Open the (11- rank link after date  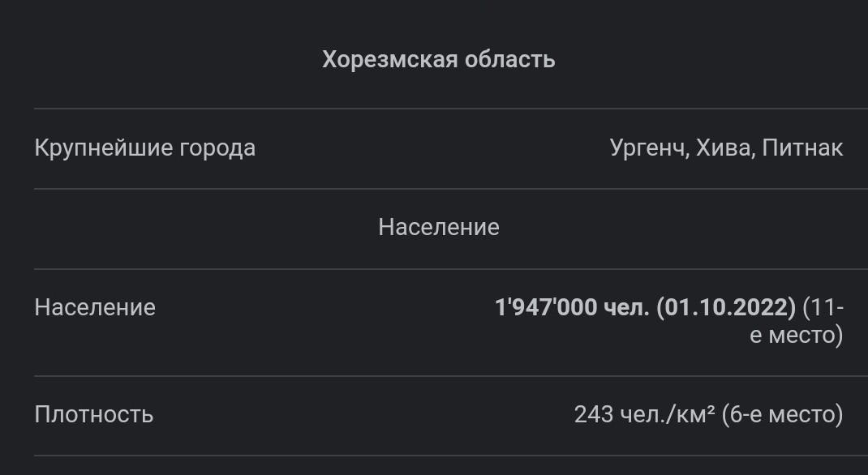pos(823,307)
